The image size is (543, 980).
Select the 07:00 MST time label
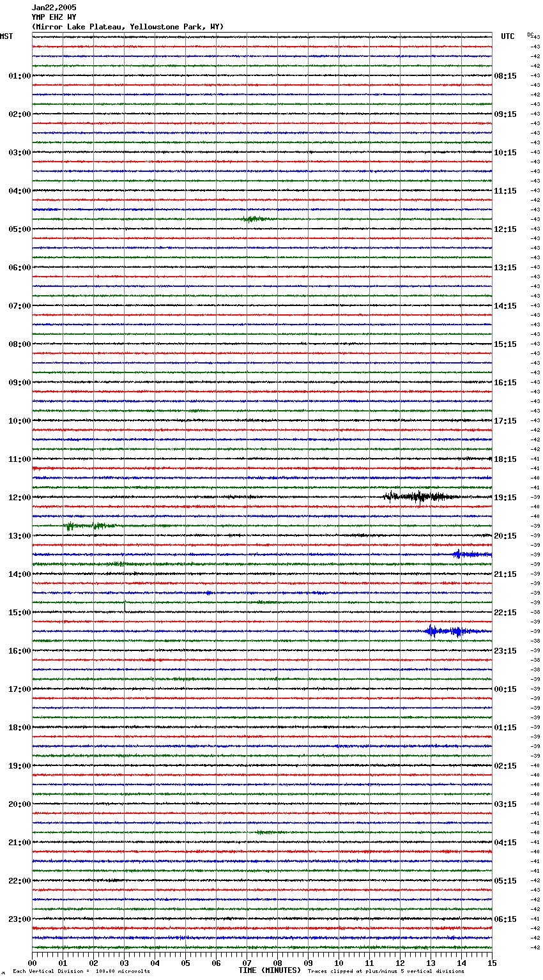[20, 306]
